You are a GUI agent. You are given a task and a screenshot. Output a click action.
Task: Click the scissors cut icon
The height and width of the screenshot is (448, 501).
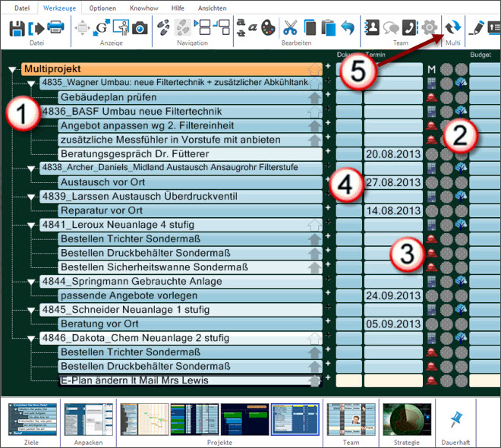click(x=290, y=28)
